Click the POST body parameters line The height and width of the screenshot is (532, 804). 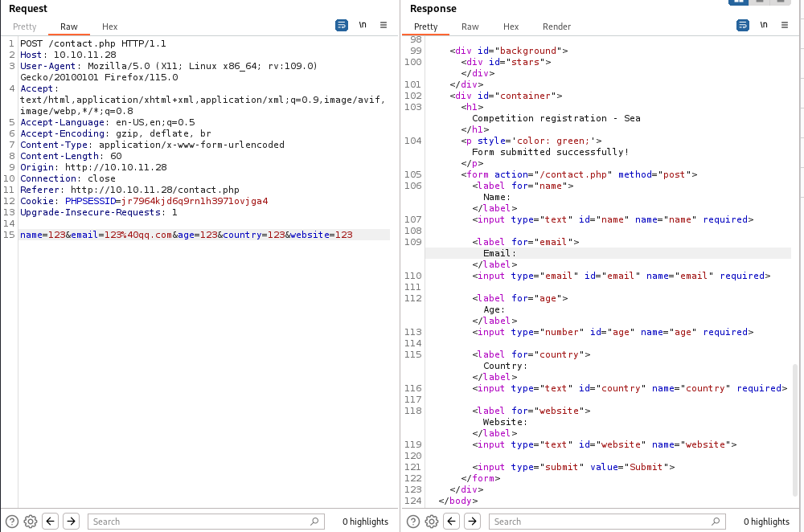pyautogui.click(x=187, y=235)
